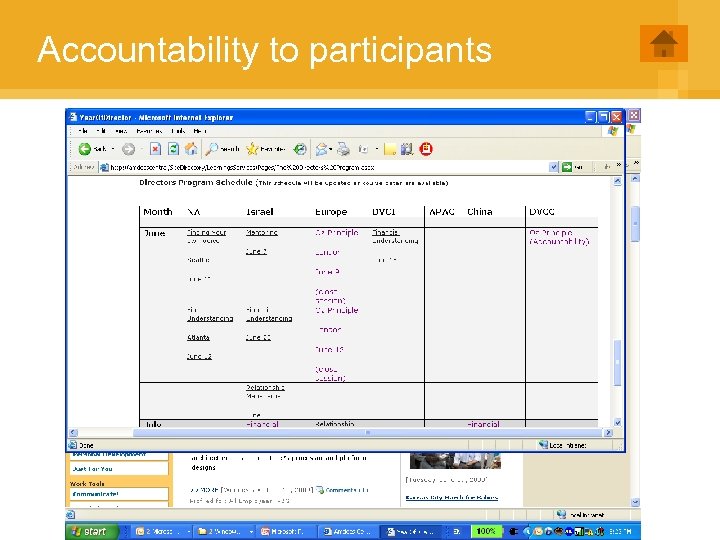This screenshot has height=540, width=720.
Task: Switch to '2 Microsoft' taskbar group
Action: [162, 532]
